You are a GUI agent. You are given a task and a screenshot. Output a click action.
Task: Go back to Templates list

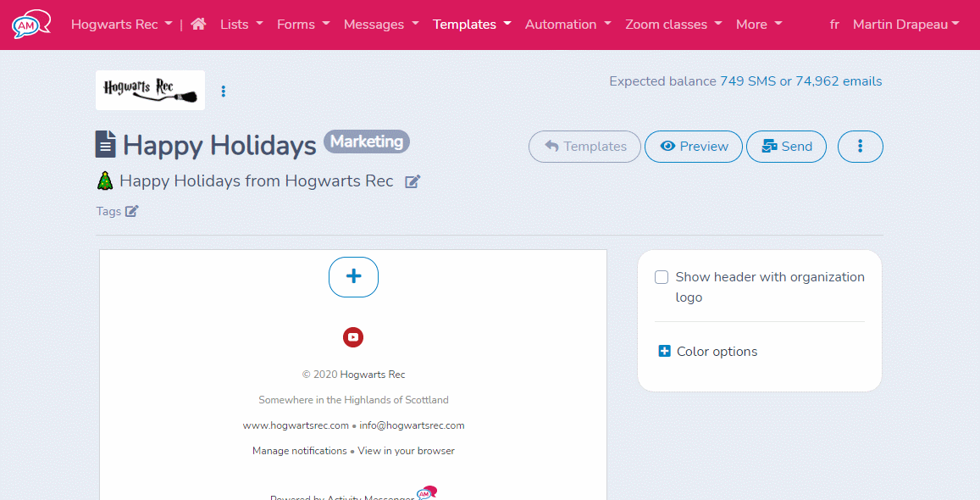coord(585,147)
